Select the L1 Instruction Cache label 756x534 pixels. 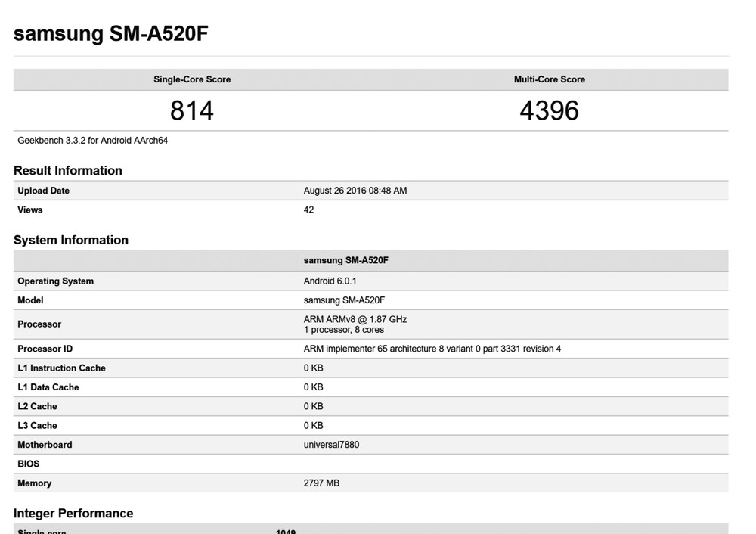[61, 368]
